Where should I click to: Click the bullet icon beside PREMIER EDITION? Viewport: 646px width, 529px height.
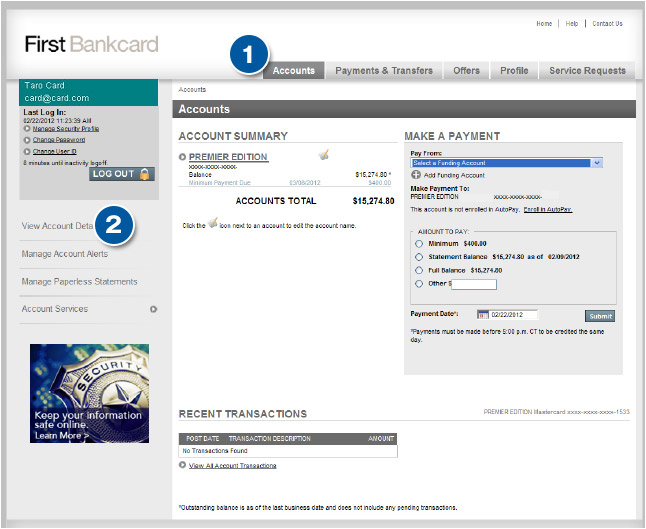tap(182, 157)
